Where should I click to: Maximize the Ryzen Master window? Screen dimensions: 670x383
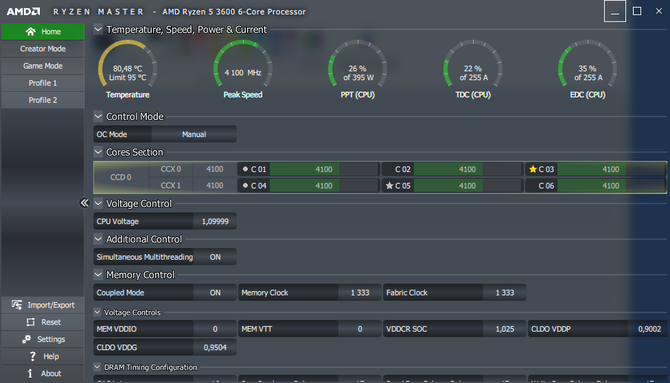pos(637,11)
